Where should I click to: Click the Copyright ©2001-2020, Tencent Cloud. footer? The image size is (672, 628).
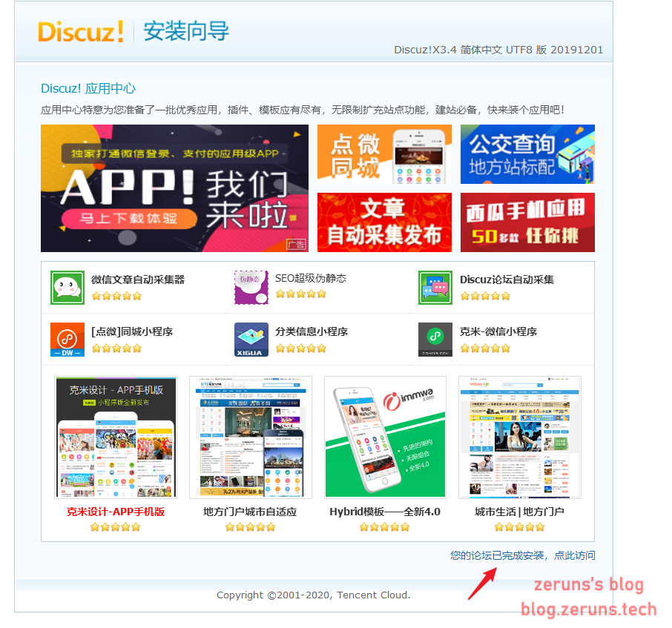pos(313,595)
